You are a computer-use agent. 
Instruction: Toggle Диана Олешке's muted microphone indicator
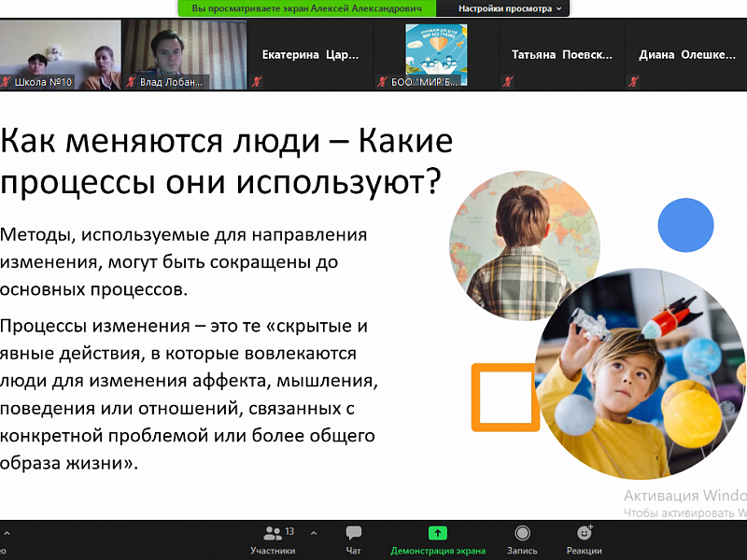633,82
